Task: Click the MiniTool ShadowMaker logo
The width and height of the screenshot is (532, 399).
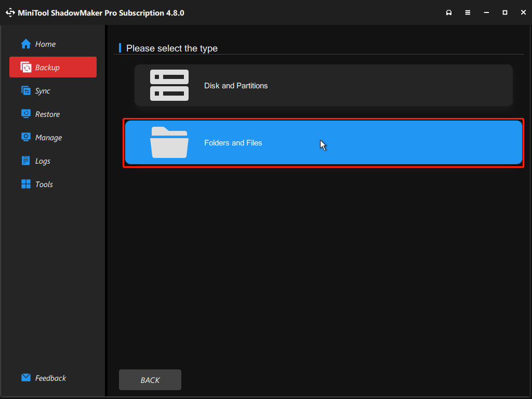Action: (10, 12)
